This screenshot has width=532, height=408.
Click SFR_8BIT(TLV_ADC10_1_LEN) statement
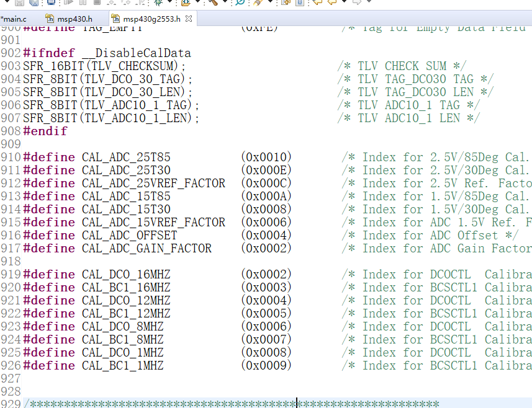[x=111, y=118]
